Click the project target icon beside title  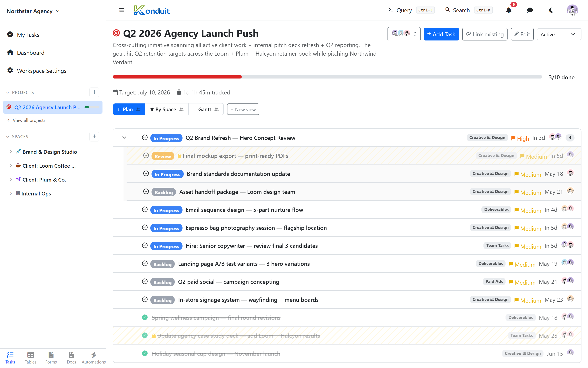(x=116, y=33)
